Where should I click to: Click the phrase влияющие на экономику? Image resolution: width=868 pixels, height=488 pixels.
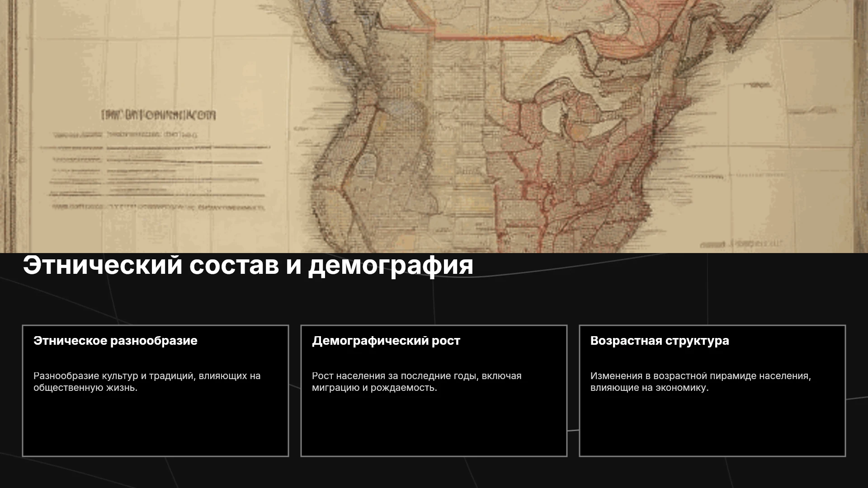pos(649,388)
